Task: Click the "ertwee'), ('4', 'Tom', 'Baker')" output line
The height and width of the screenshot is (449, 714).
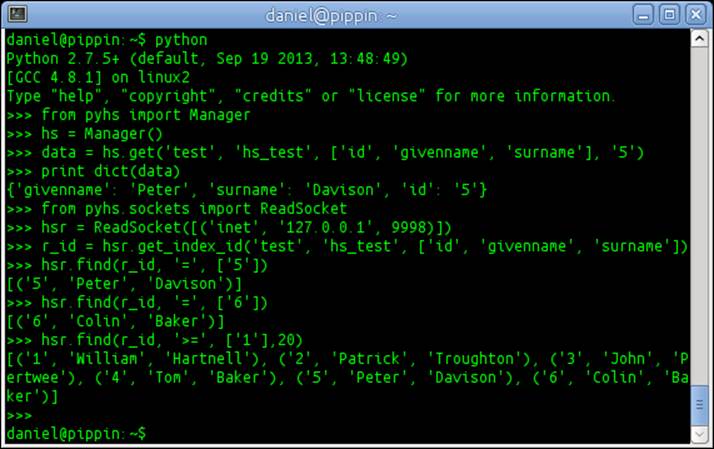Action: tap(347, 378)
